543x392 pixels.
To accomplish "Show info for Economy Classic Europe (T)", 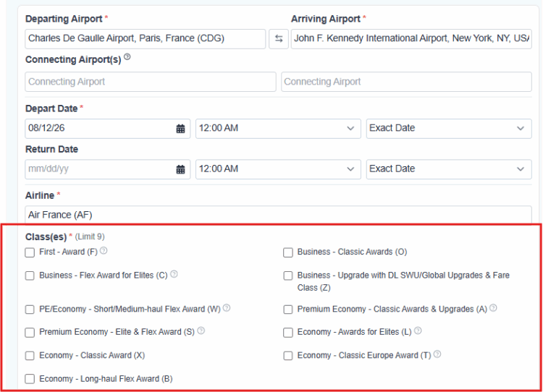I will click(x=437, y=354).
